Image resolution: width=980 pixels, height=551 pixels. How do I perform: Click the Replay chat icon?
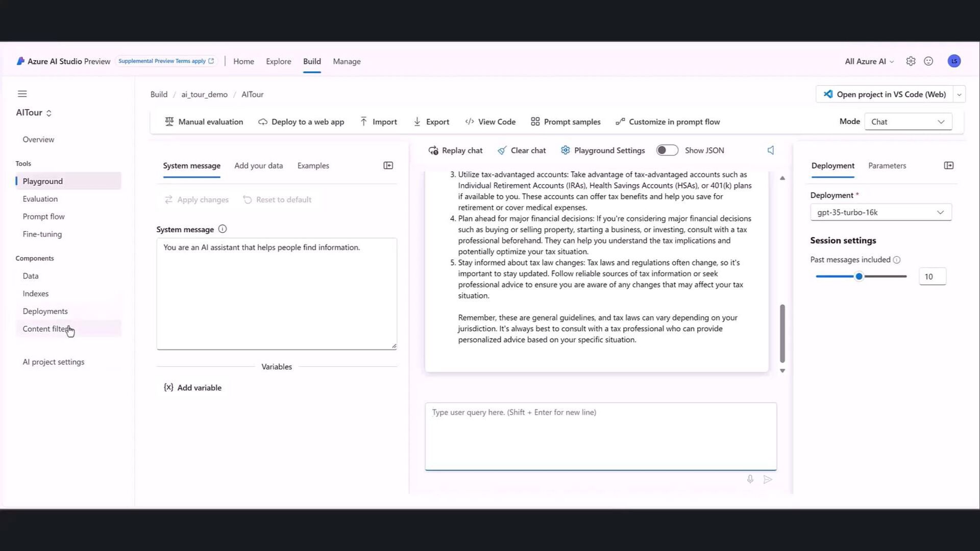(x=433, y=151)
